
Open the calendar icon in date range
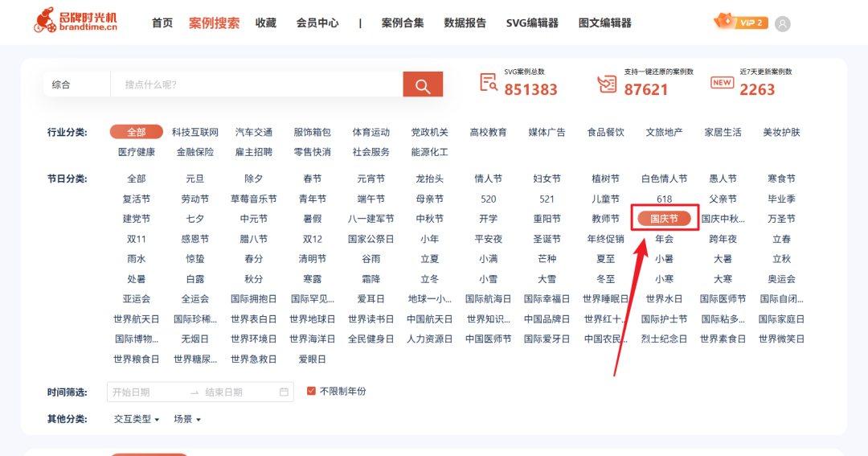pyautogui.click(x=284, y=392)
